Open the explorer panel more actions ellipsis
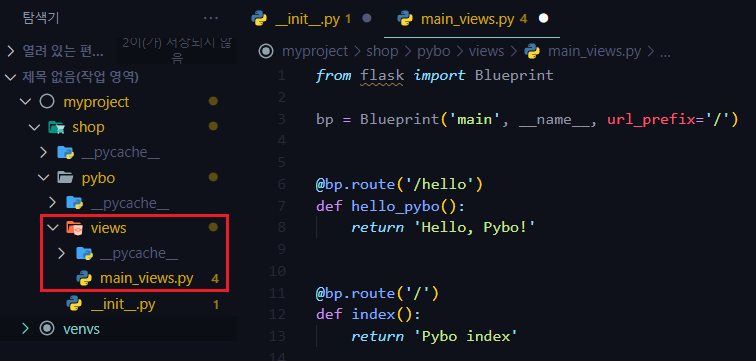 tap(211, 18)
